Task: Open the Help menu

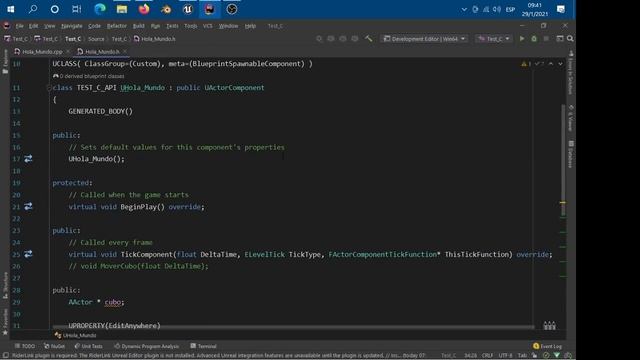Action: pyautogui.click(x=250, y=26)
